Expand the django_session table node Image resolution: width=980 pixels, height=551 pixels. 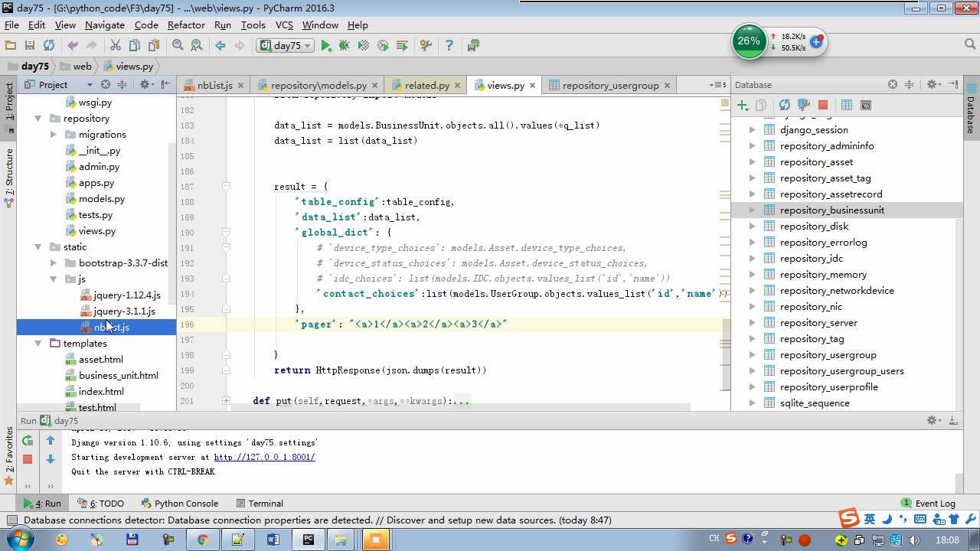pos(752,130)
